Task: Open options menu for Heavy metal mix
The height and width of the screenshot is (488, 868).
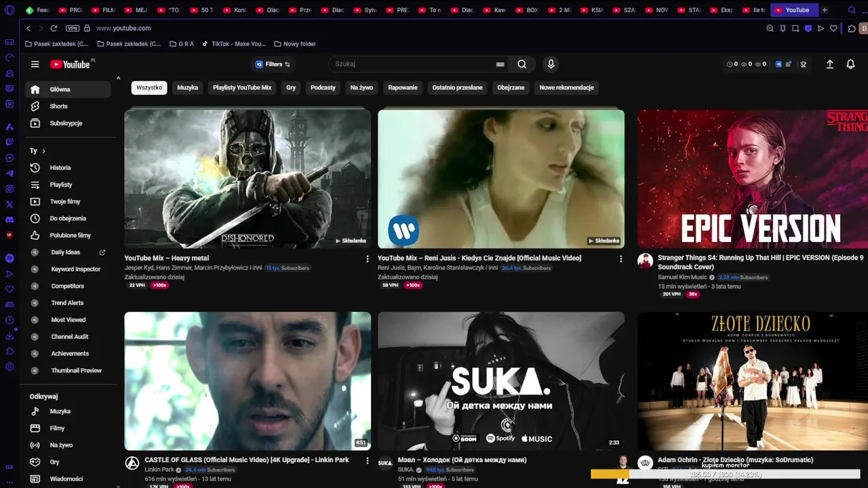Action: tap(367, 259)
